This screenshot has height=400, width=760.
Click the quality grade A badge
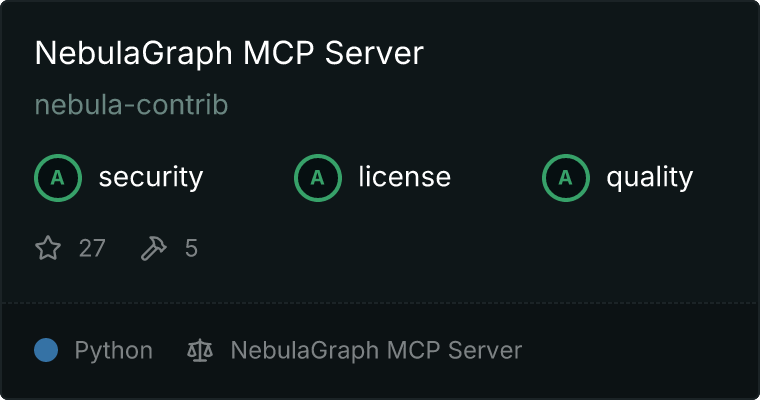pos(566,178)
